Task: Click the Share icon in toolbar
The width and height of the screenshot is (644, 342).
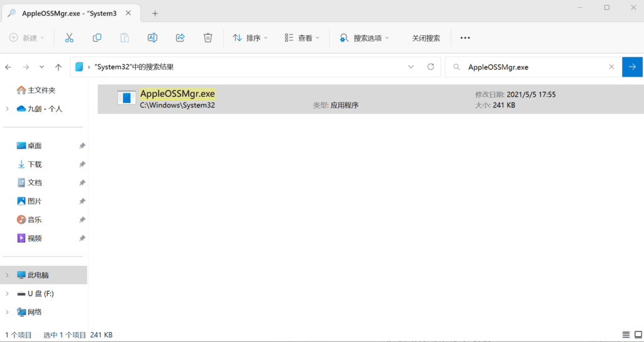Action: tap(180, 38)
